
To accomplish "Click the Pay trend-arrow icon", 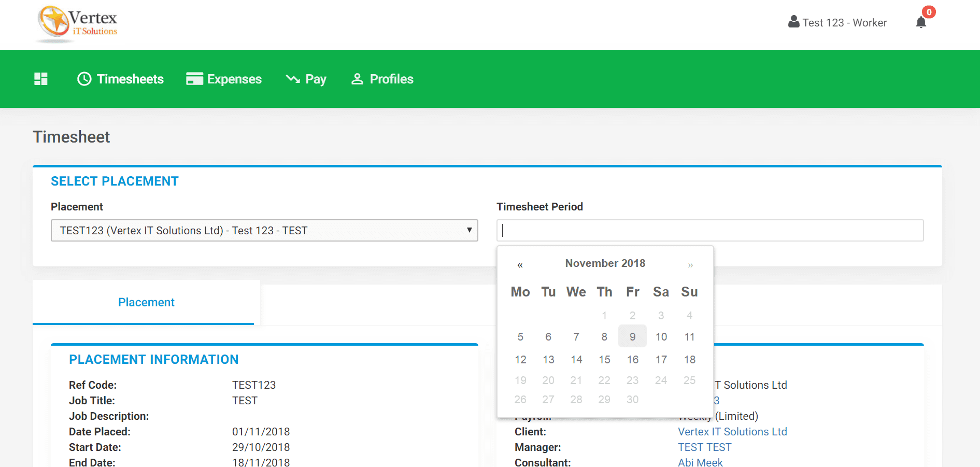I will pyautogui.click(x=293, y=79).
